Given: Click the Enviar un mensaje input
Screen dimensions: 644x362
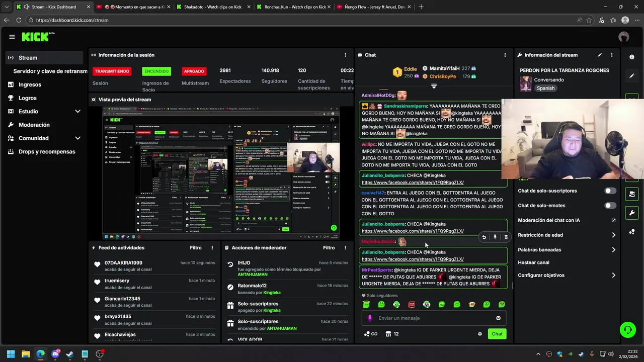Looking at the screenshot, I should tap(434, 318).
